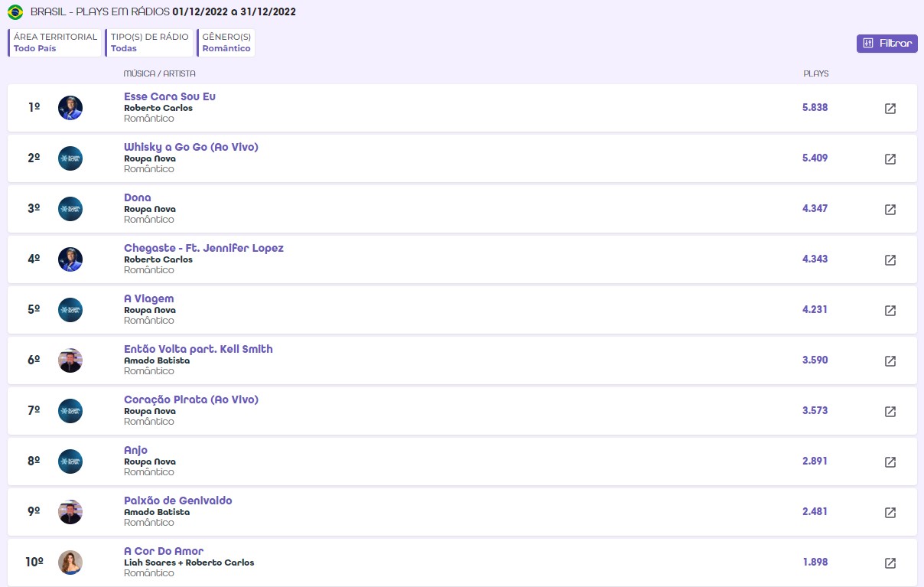Open external link icon for Coração Pirata

890,412
